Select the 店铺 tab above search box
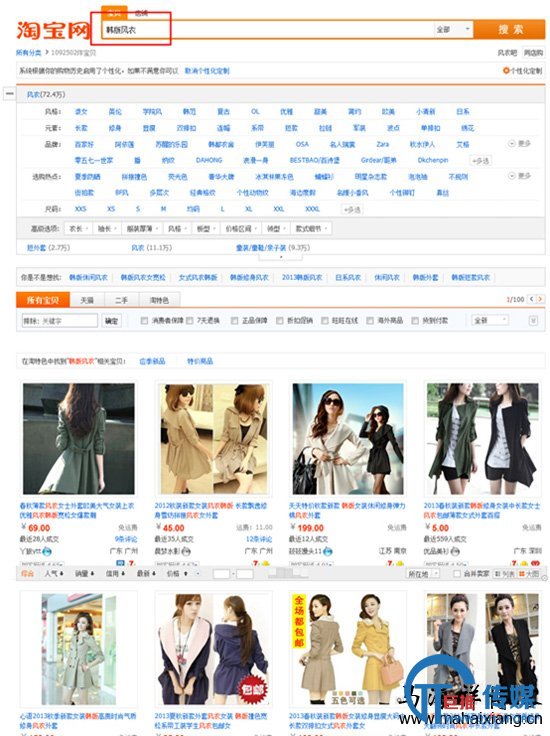Screen dimensions: 550x736 click(x=141, y=13)
